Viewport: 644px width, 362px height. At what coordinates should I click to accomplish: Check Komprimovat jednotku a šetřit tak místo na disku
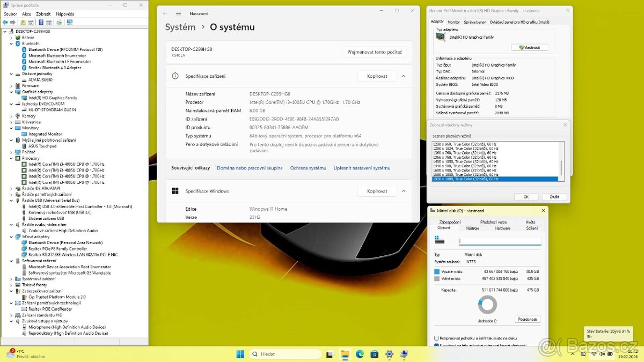point(436,338)
